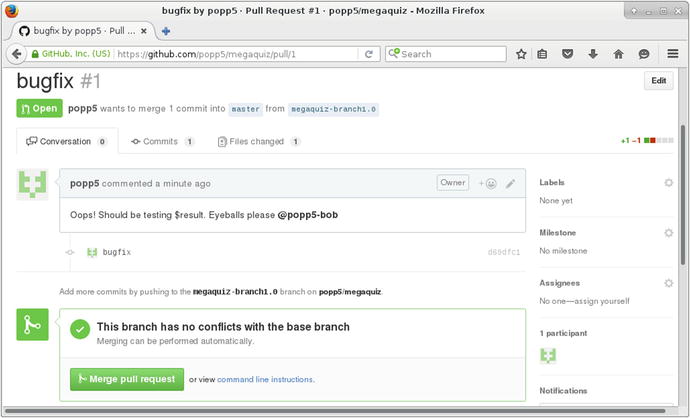Open Assignees settings gear
690x418 pixels.
pyautogui.click(x=668, y=283)
